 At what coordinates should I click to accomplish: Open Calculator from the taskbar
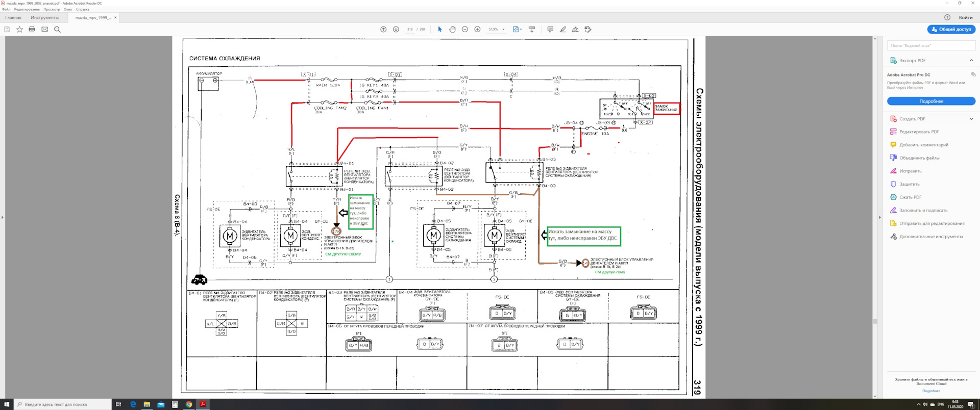[175, 404]
